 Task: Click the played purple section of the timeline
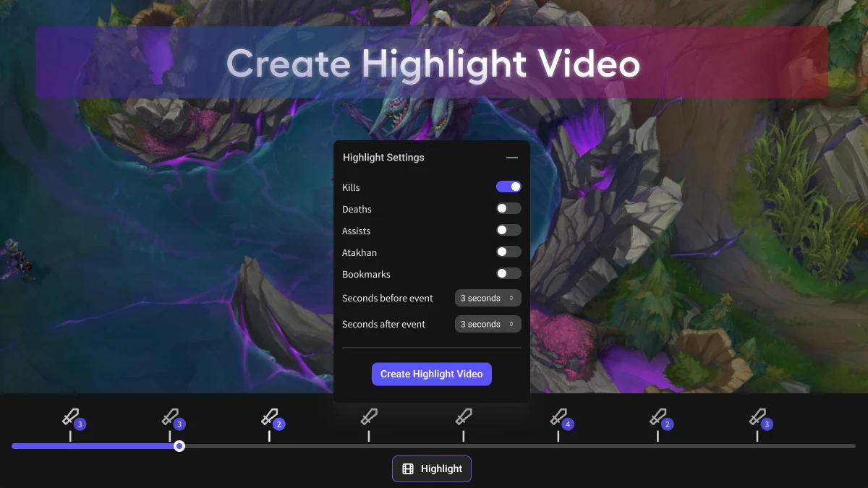coord(93,446)
